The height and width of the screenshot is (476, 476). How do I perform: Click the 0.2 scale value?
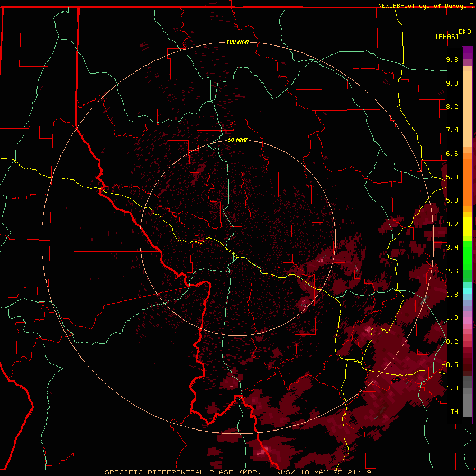pyautogui.click(x=452, y=342)
